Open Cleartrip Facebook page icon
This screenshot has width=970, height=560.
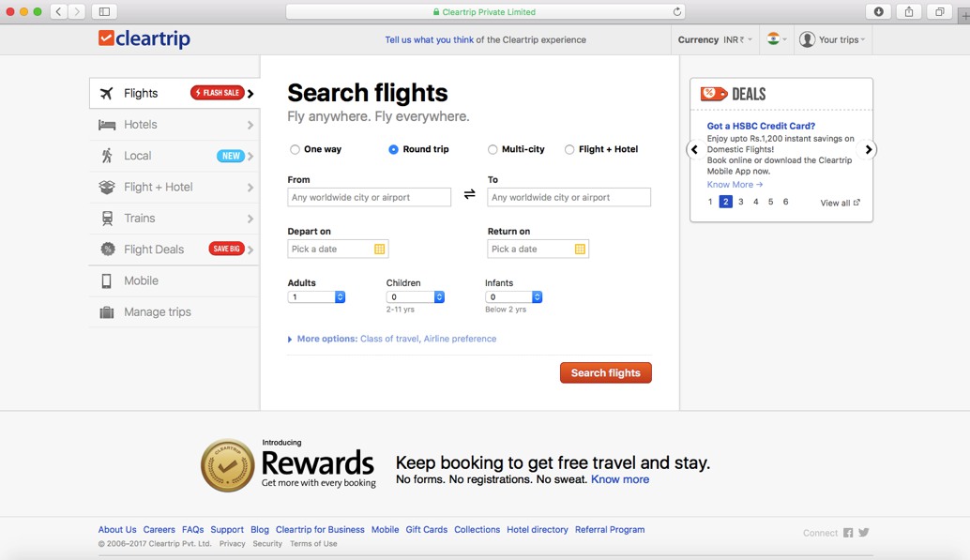click(x=847, y=533)
